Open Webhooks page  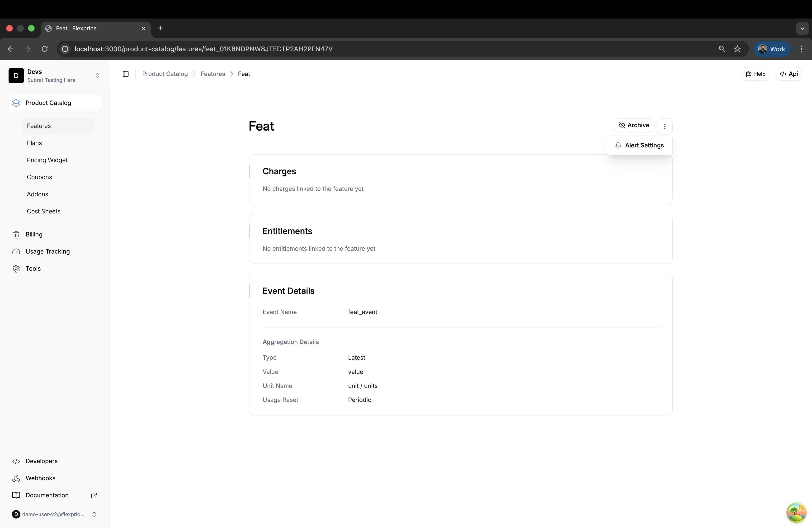point(55,478)
